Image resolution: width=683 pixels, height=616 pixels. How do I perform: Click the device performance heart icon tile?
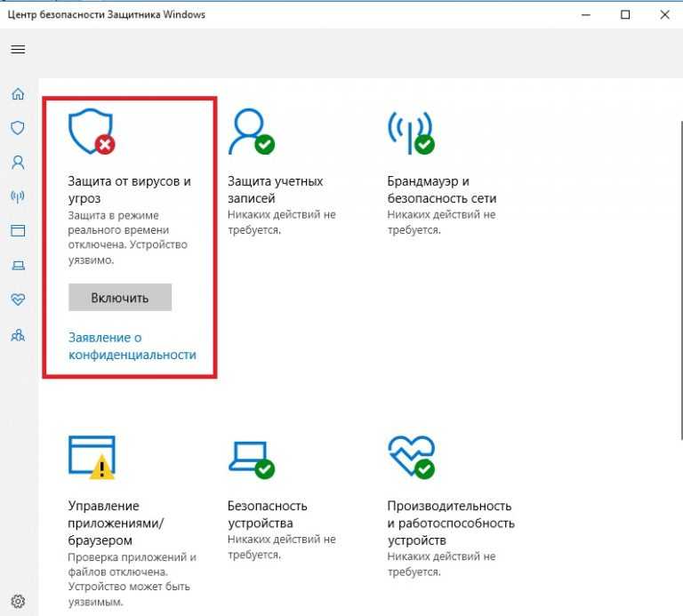(411, 457)
